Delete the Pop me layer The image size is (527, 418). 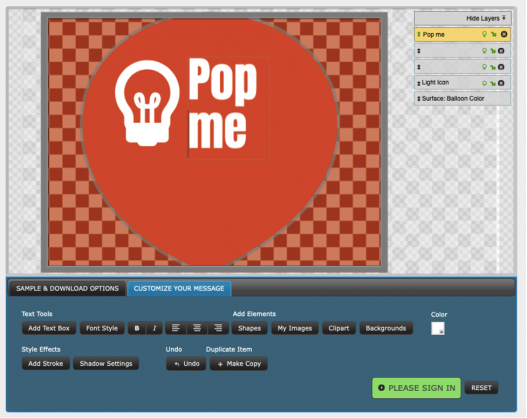click(504, 34)
